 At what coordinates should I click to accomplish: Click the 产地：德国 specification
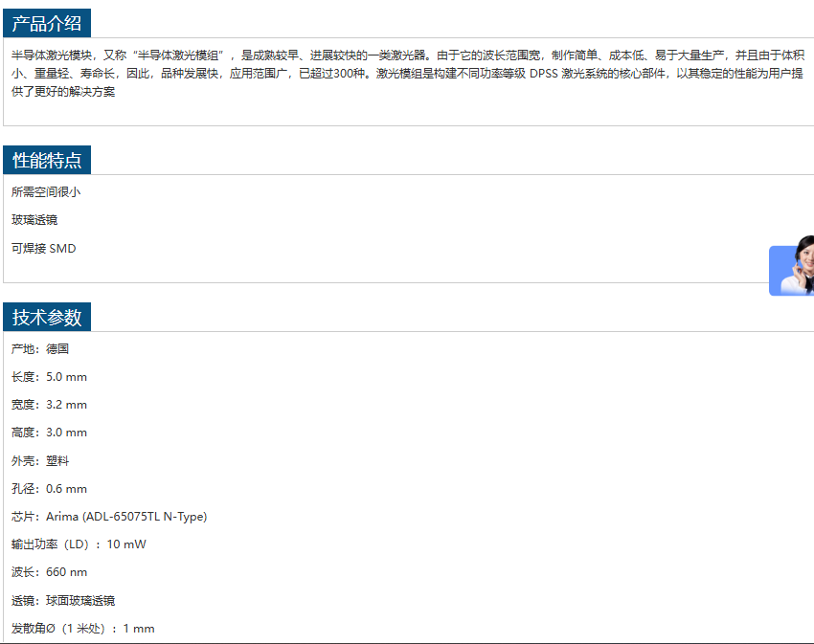[40, 349]
